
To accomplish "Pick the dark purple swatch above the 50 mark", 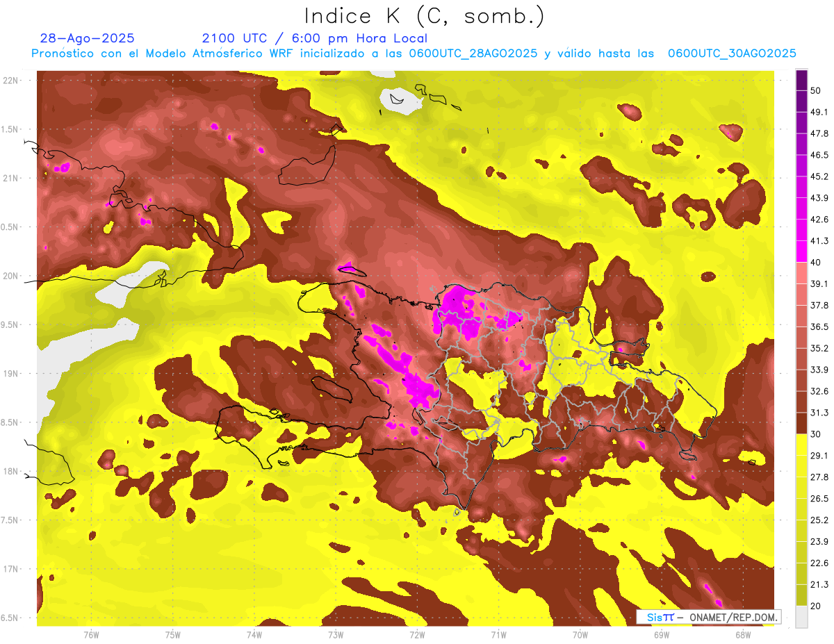I will pos(801,80).
